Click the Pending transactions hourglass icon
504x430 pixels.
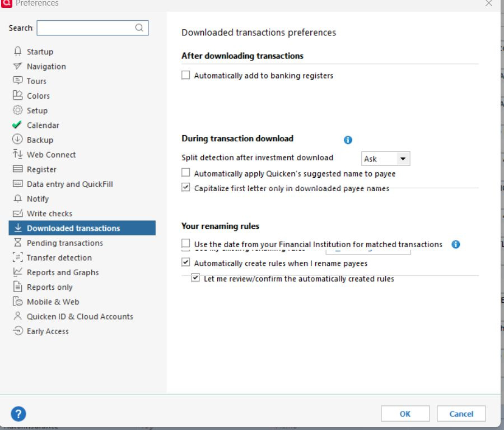coord(18,242)
